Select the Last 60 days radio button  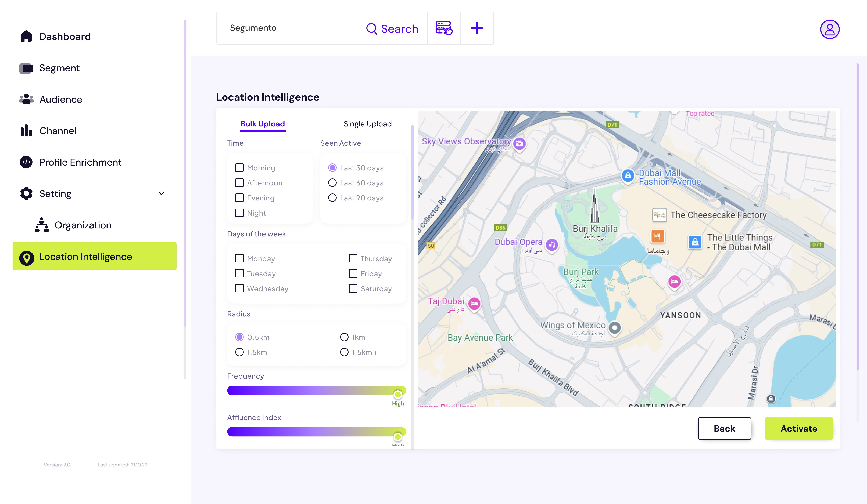332,183
